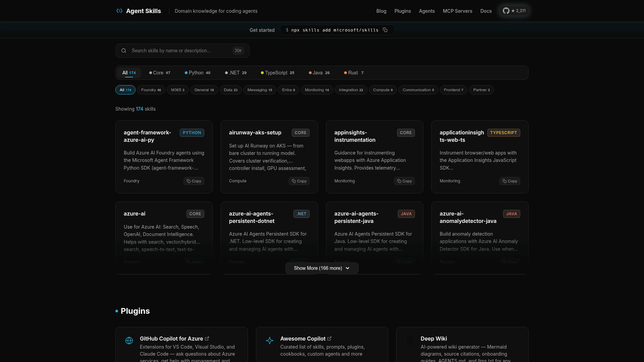Toggle the Frontend category filter
Screen dimensions: 644x362
(453, 90)
